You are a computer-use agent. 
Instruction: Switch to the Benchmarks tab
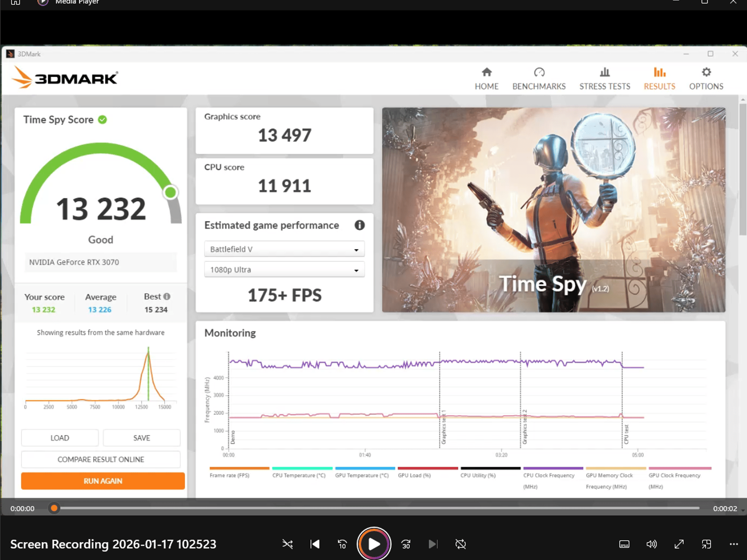(539, 79)
